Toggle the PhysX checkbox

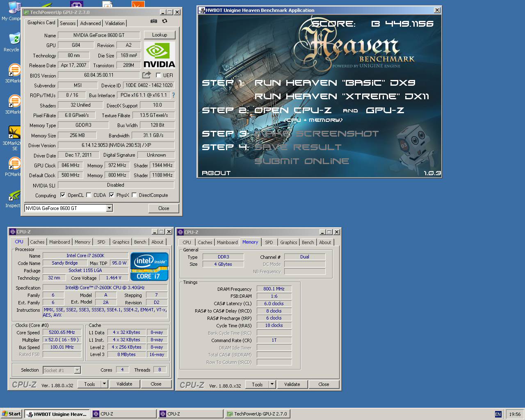click(112, 195)
